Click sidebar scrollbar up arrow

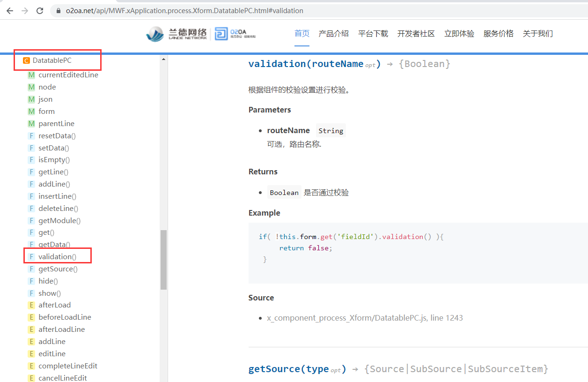(x=163, y=59)
